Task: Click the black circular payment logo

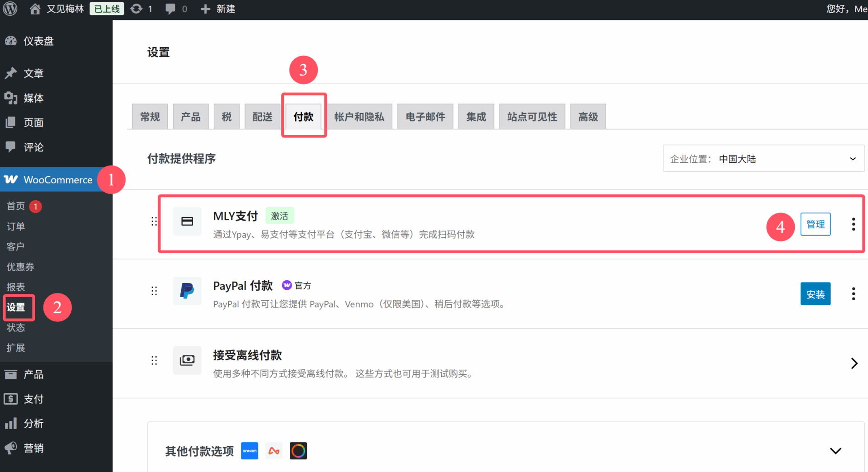Action: click(x=298, y=451)
